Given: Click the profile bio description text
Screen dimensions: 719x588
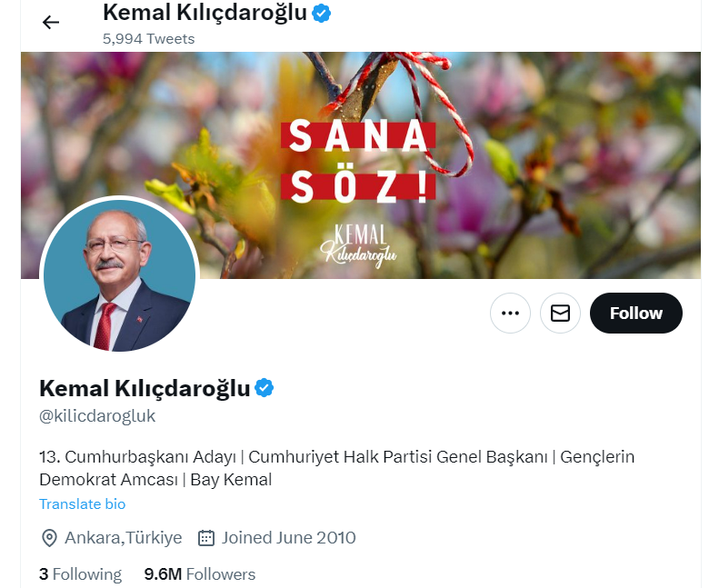Looking at the screenshot, I should (x=337, y=468).
